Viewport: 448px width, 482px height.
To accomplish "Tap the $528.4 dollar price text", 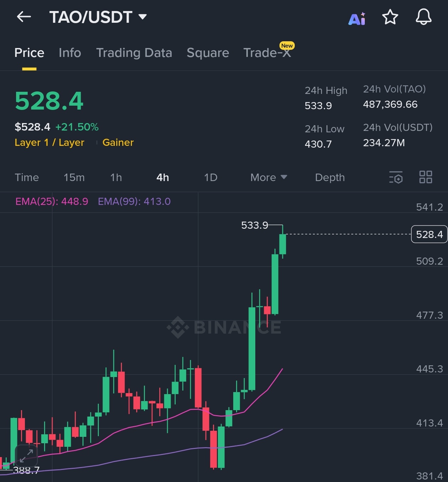I will click(32, 127).
